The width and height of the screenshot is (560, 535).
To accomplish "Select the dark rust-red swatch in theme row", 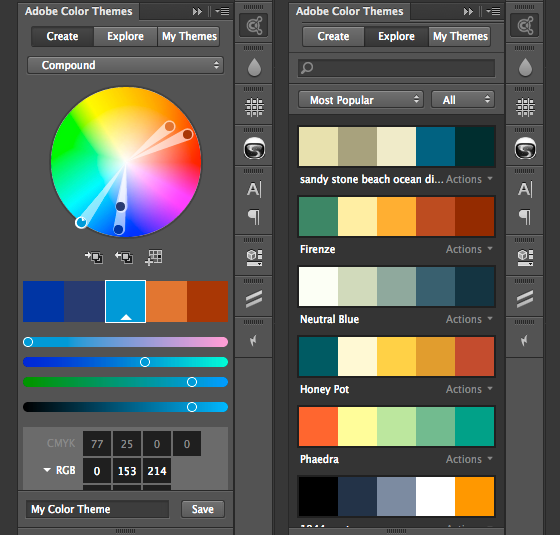I will (208, 301).
